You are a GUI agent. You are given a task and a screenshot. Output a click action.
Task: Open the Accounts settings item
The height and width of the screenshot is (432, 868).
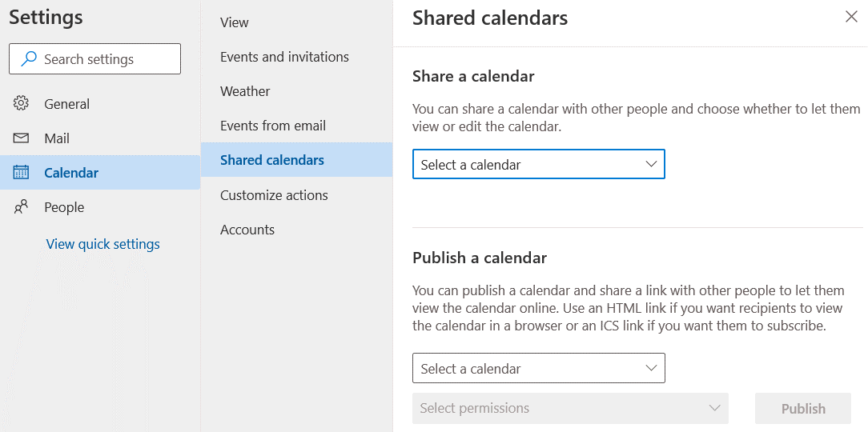coord(247,230)
